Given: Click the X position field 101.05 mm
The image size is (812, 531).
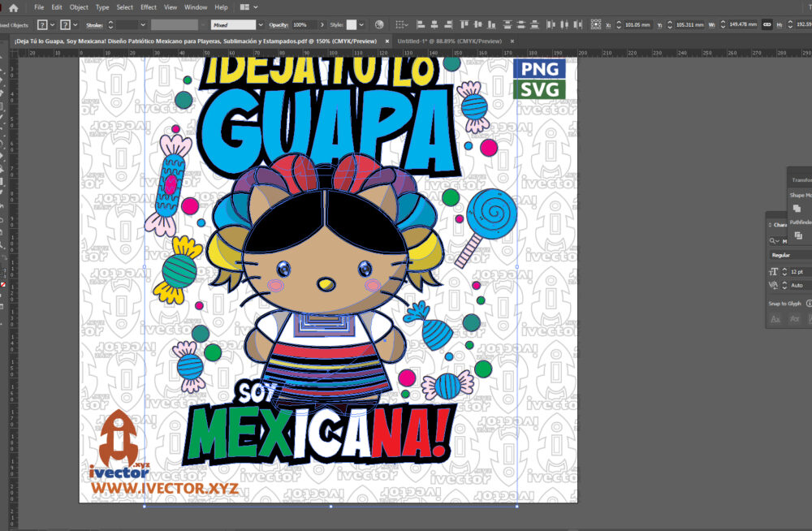Looking at the screenshot, I should coord(637,25).
